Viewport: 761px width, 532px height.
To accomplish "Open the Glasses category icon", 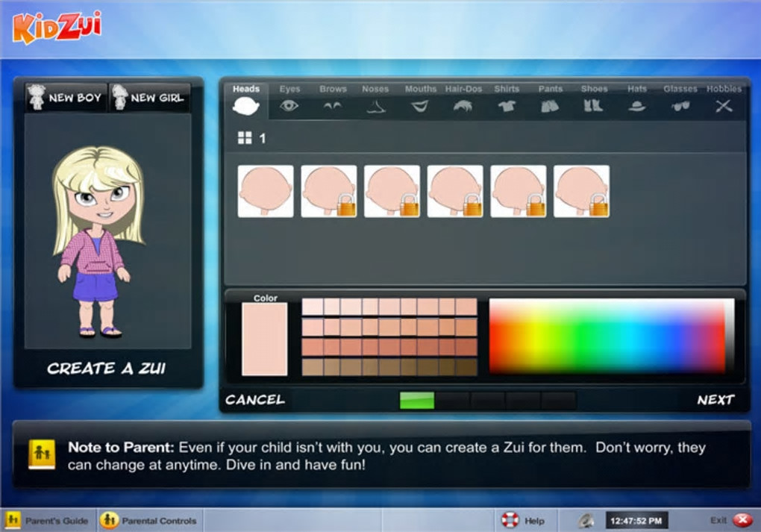I will [680, 106].
